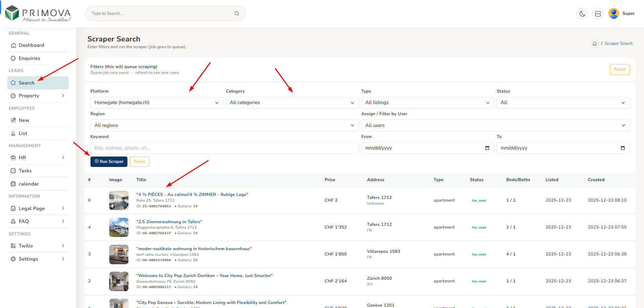This screenshot has height=308, width=644.
Task: Toggle dark mode moon icon
Action: (582, 14)
